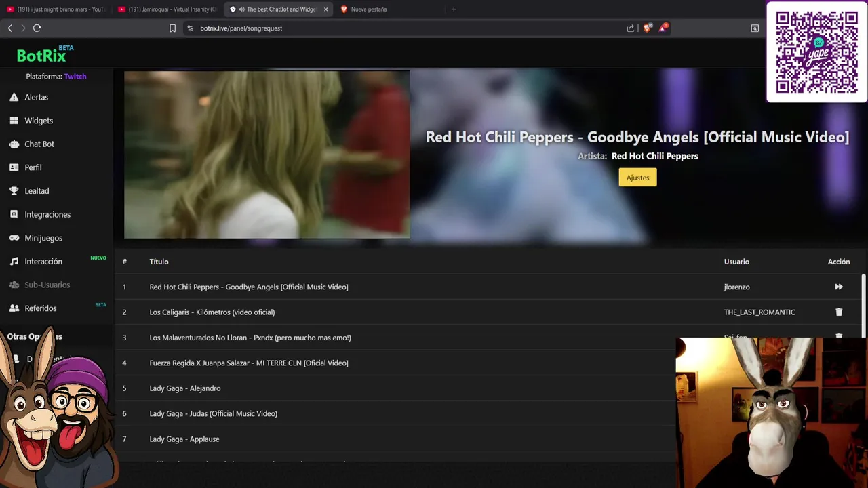Open Brave Rewards triangle icon
Screen dimensions: 868x488
663,28
